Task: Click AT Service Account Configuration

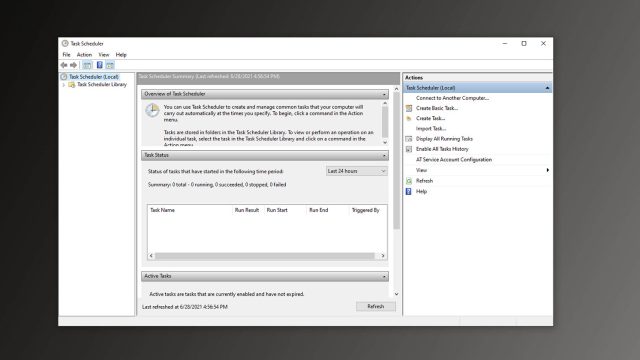Action: 454,160
